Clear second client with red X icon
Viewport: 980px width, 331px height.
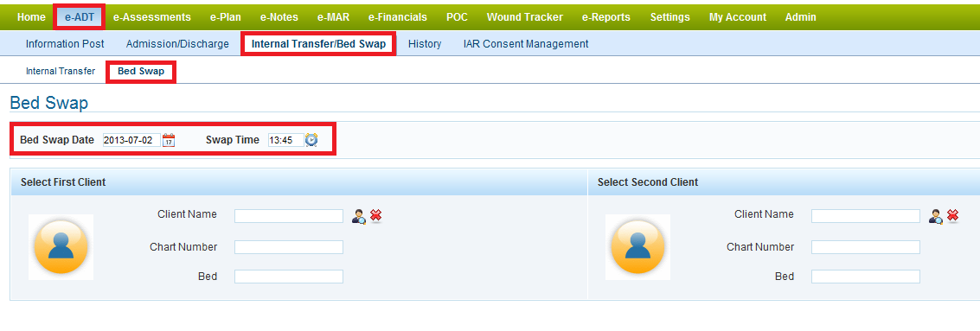pyautogui.click(x=952, y=215)
